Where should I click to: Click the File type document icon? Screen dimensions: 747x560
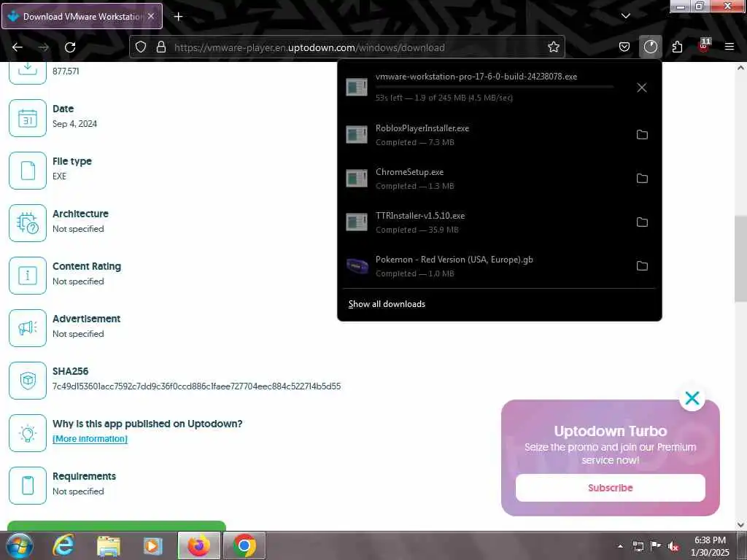tap(28, 171)
